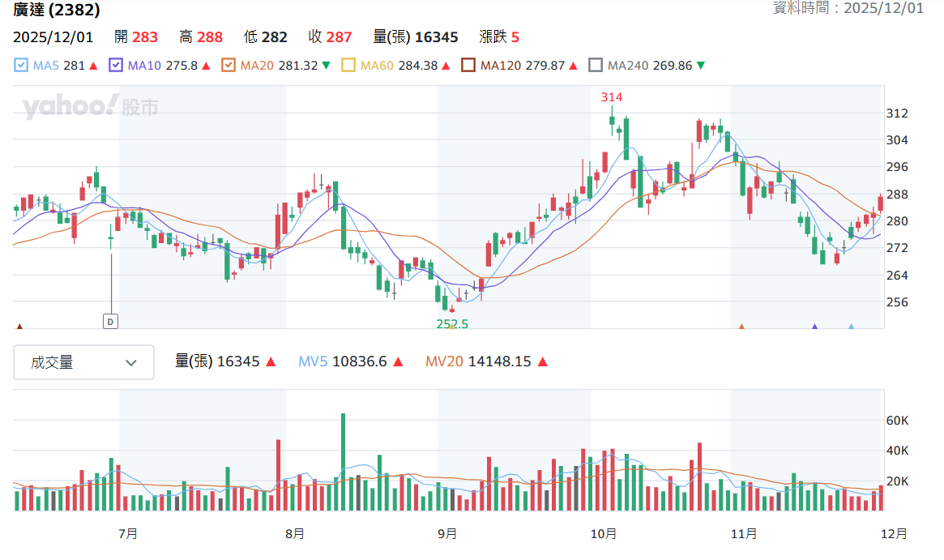Click the Yahoo 股市 watermark logo

click(90, 107)
